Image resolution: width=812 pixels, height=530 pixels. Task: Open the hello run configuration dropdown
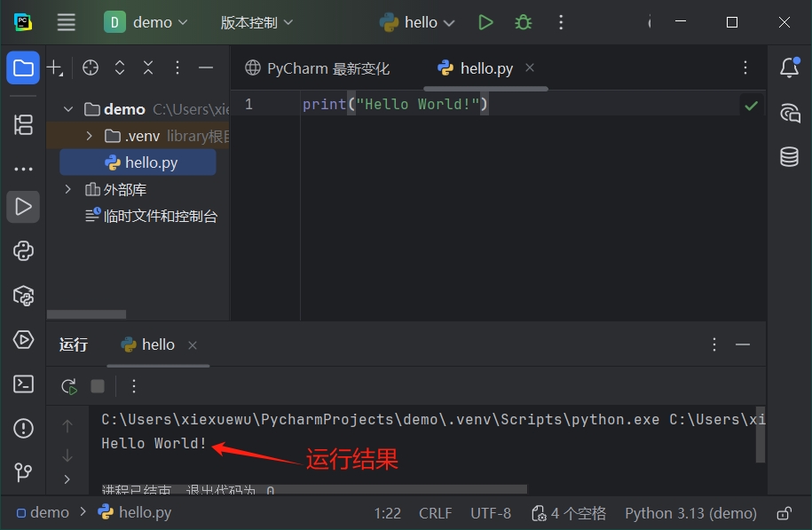click(417, 22)
